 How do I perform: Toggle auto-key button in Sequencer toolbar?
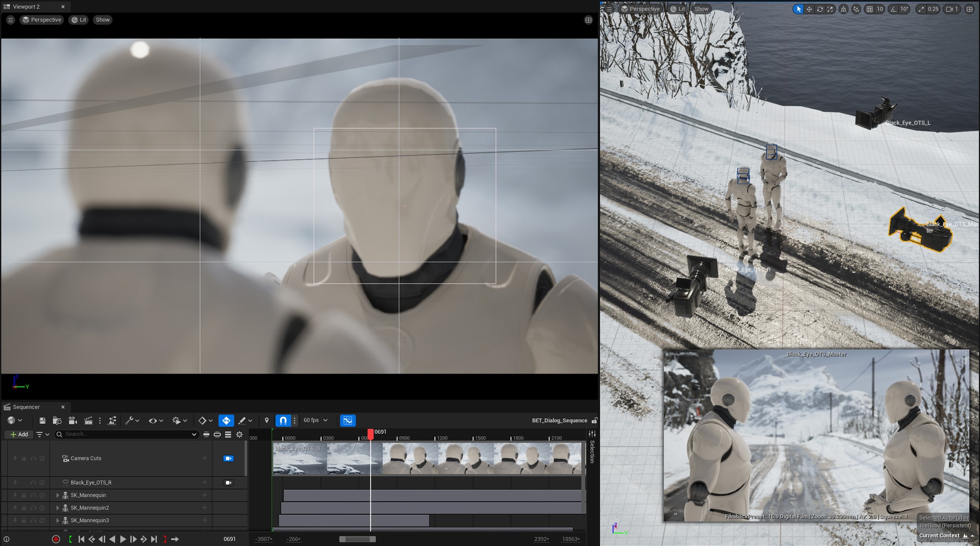pyautogui.click(x=226, y=420)
